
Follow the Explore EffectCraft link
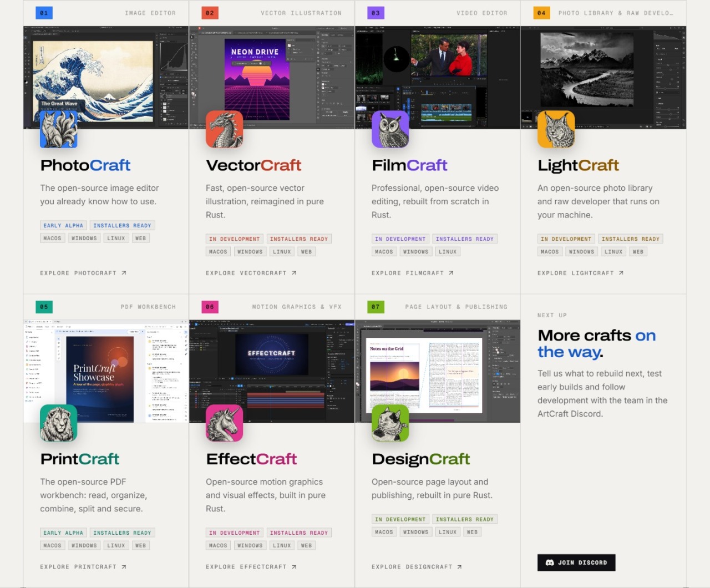251,567
